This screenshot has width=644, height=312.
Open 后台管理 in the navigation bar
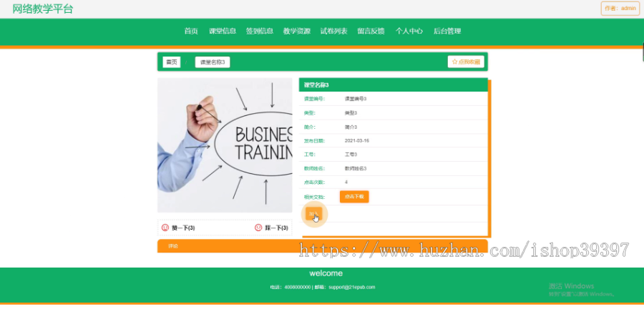click(447, 31)
